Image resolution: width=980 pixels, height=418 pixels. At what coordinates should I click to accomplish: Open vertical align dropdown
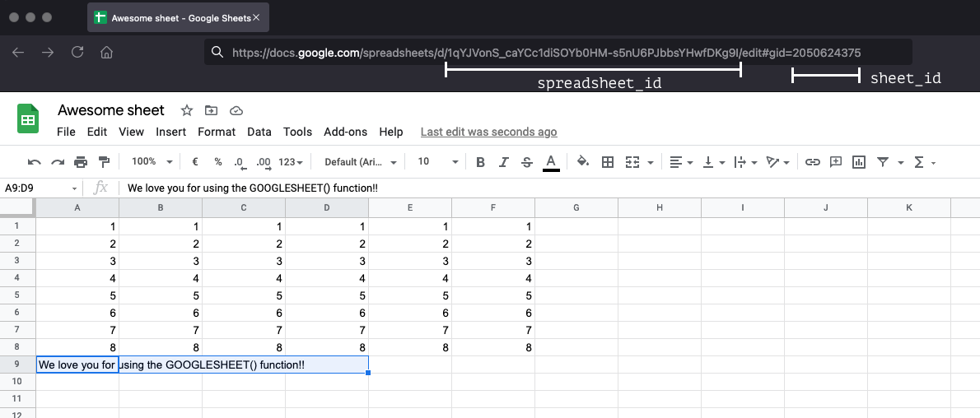[714, 162]
